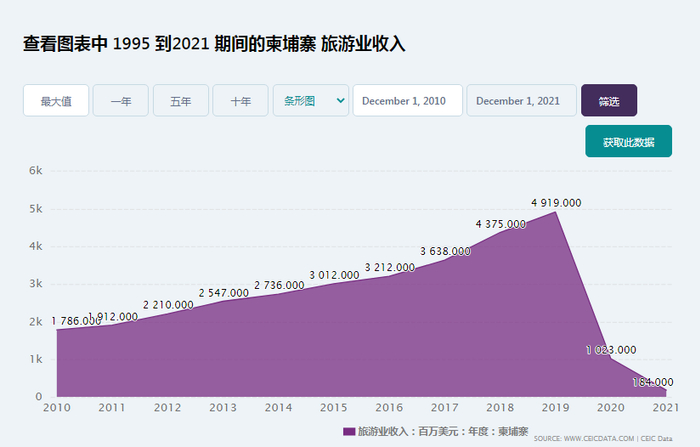
Task: Click the chart title heading text
Action: coord(214,45)
